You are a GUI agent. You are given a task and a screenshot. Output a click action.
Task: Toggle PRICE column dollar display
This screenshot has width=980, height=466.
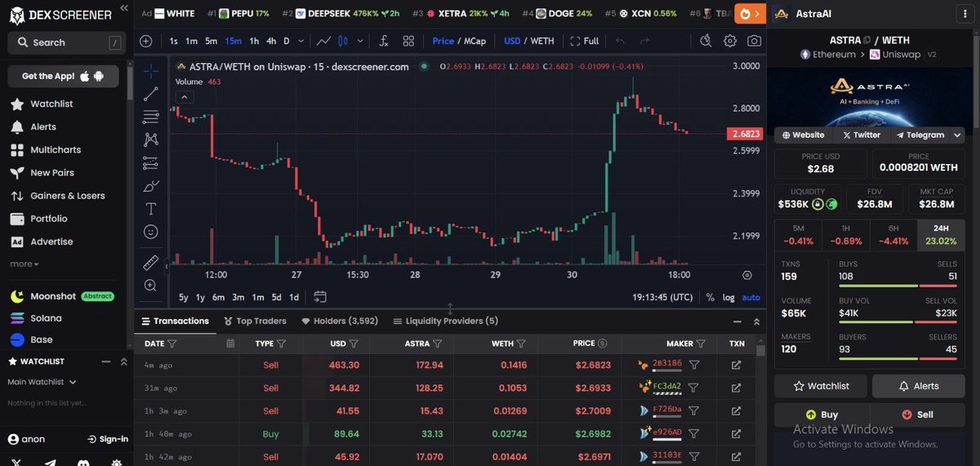pos(602,344)
